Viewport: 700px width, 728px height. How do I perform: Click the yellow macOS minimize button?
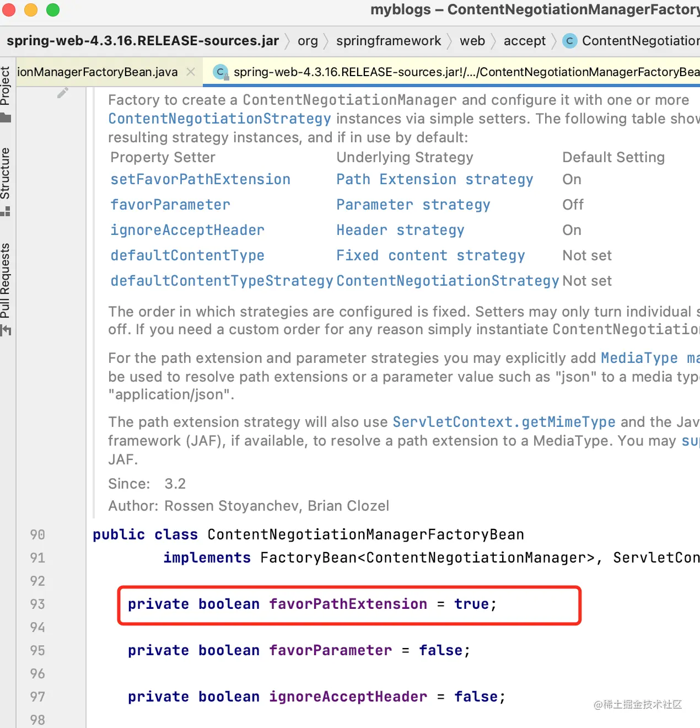pos(31,10)
